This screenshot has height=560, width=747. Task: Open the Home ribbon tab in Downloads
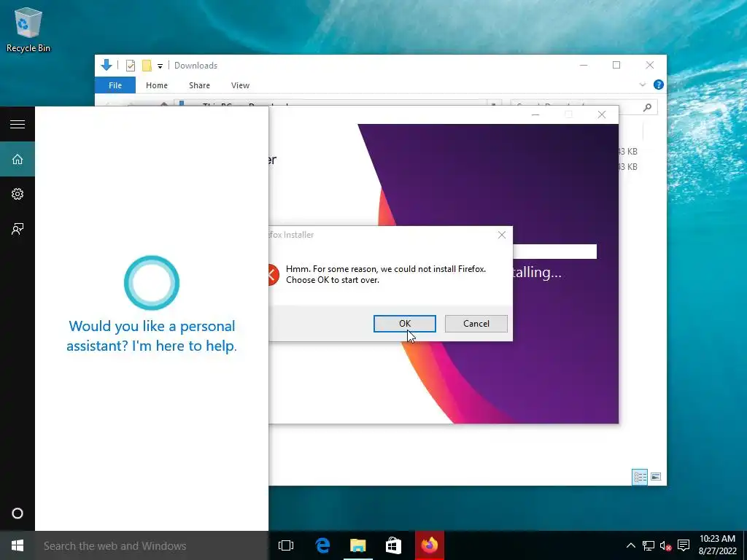(x=157, y=85)
